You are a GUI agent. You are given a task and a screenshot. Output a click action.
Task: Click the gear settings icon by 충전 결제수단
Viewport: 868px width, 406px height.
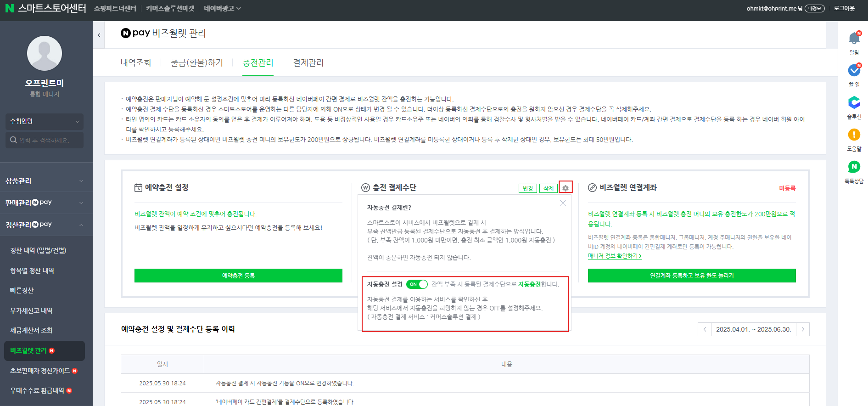point(566,188)
